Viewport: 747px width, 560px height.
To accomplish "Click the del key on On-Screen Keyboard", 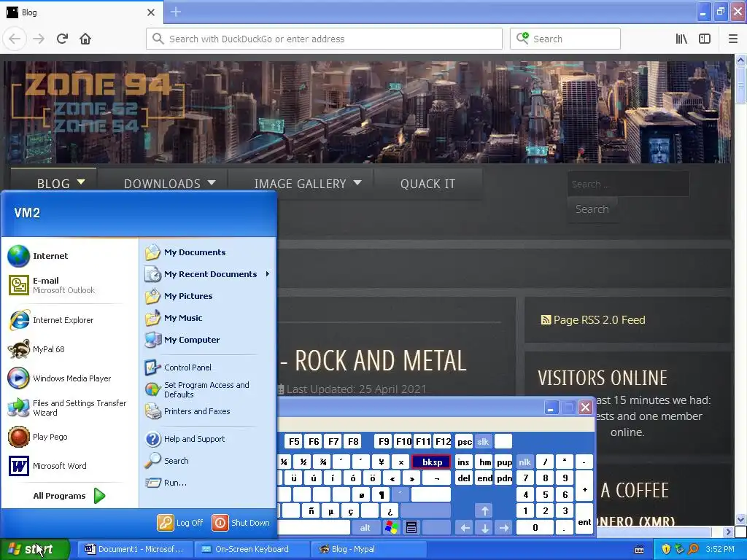I will click(x=463, y=478).
